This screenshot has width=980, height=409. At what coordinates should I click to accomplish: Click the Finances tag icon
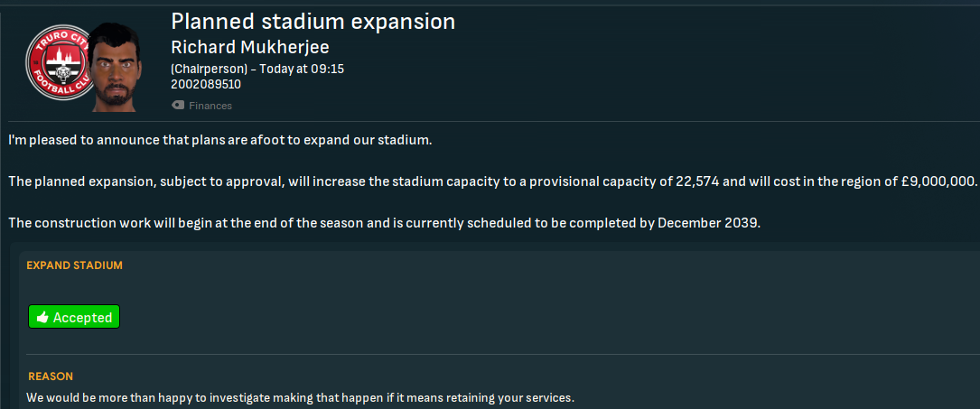[x=178, y=106]
